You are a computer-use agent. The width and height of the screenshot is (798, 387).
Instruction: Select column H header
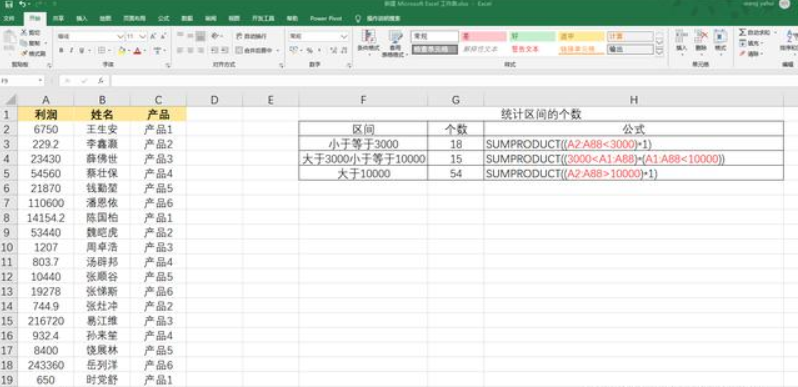coord(634,100)
